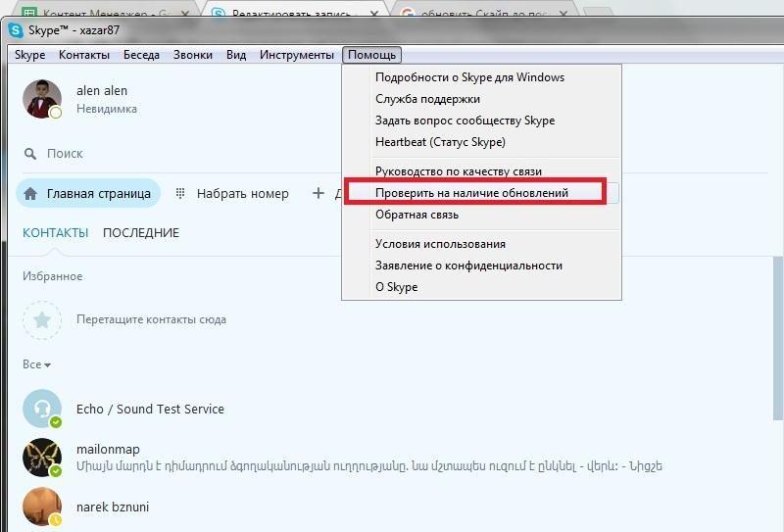Viewport: 784px width, 532px height.
Task: Open the Беседа menu
Action: coord(141,55)
